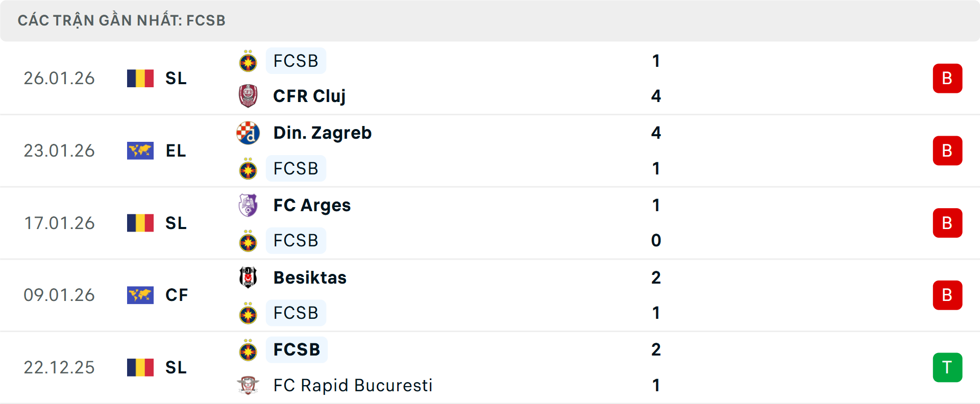980x404 pixels.
Task: Click the FC Arges purple crest icon
Action: [248, 205]
